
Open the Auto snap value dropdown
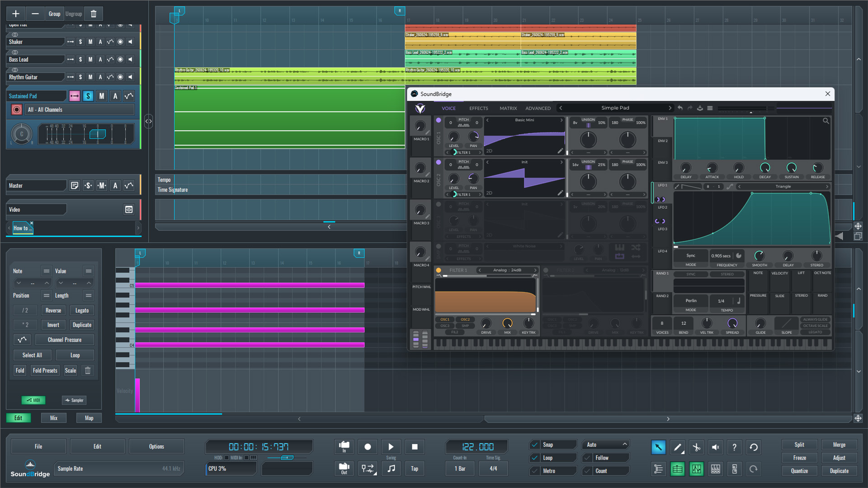pyautogui.click(x=606, y=445)
